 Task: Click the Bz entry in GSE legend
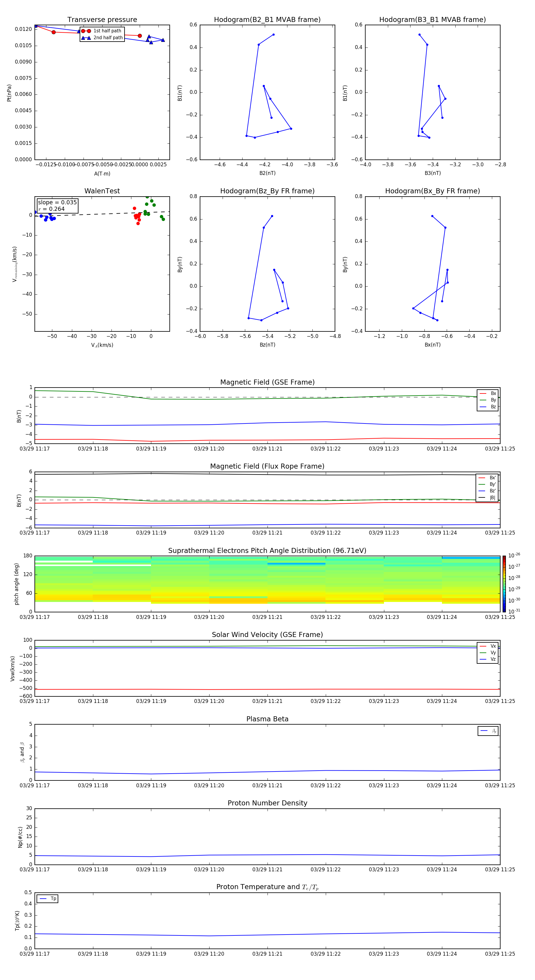(488, 407)
